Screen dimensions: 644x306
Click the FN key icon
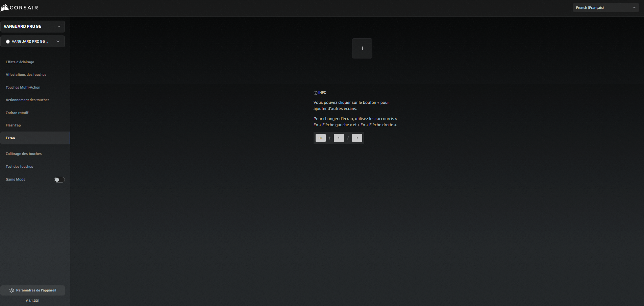tap(320, 138)
